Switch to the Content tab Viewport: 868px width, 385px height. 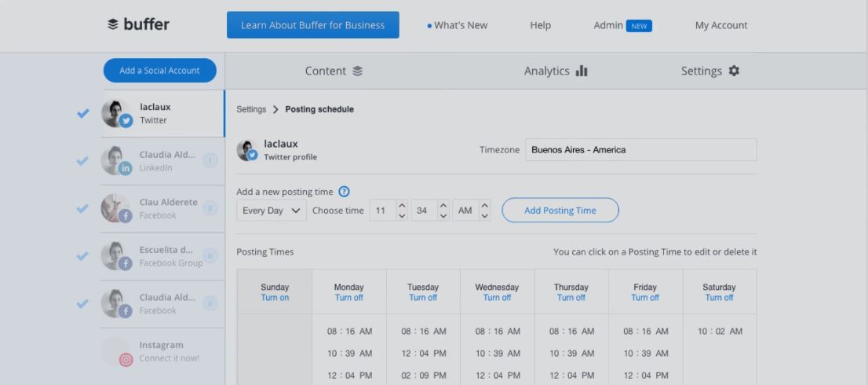pyautogui.click(x=334, y=71)
